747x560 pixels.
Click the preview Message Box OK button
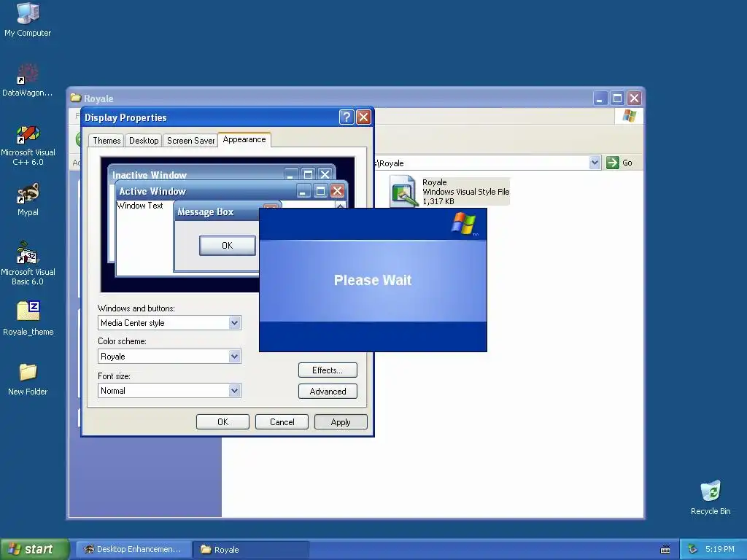pos(228,245)
